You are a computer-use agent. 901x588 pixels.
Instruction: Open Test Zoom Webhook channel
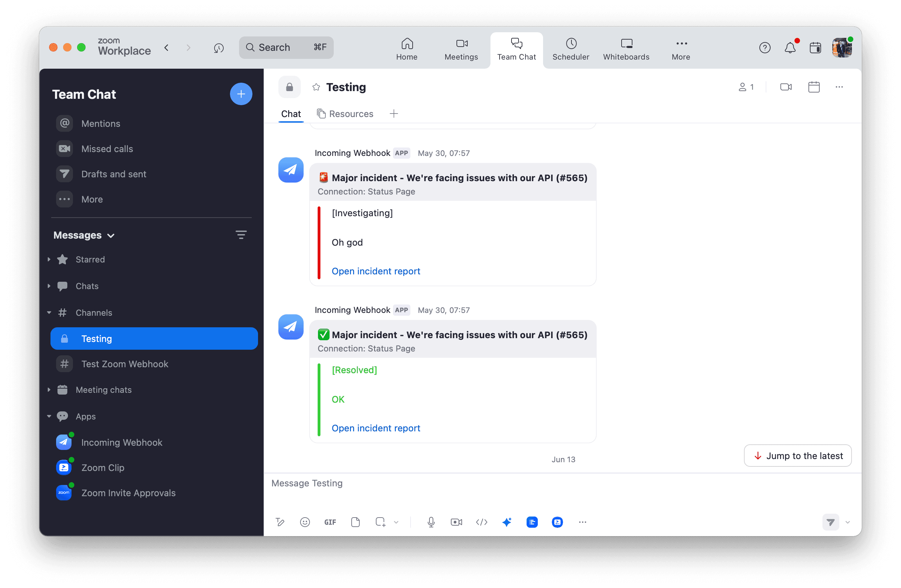tap(154, 364)
